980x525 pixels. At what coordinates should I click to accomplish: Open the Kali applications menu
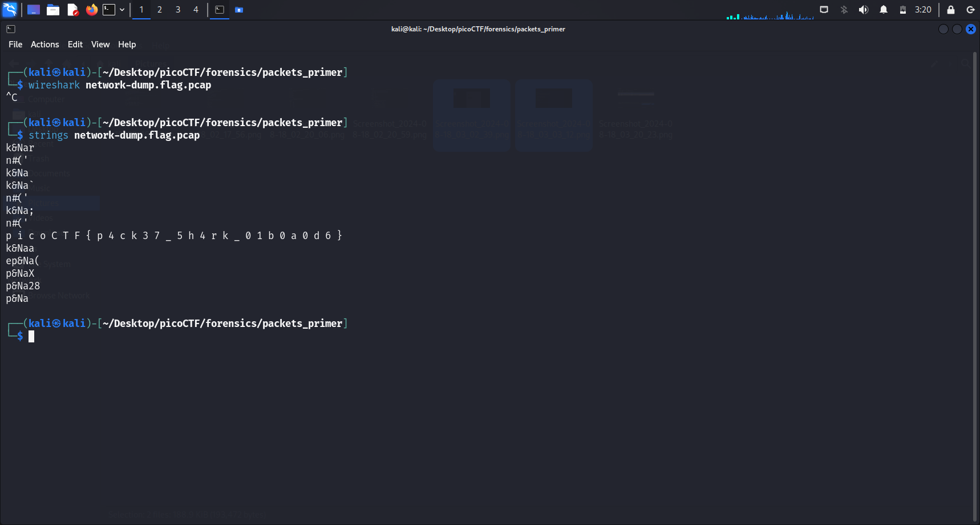tap(10, 10)
